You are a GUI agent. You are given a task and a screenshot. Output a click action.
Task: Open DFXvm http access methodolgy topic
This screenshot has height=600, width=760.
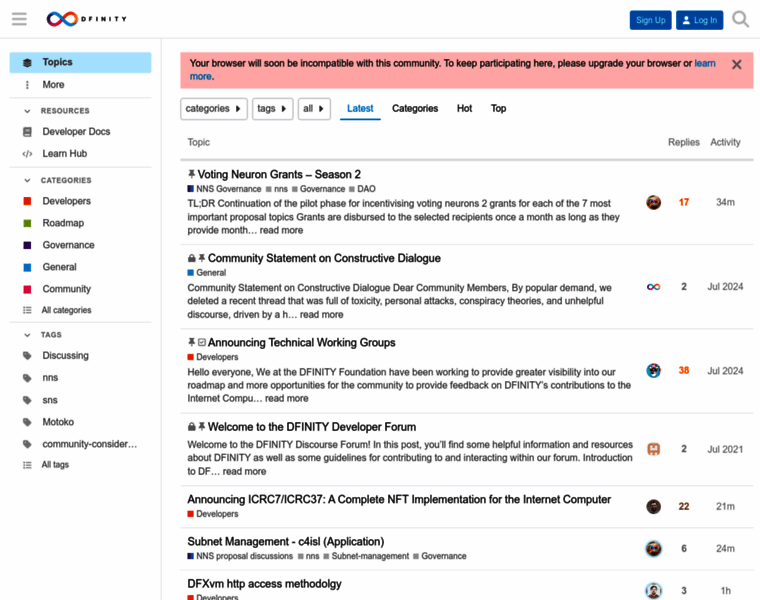click(264, 584)
